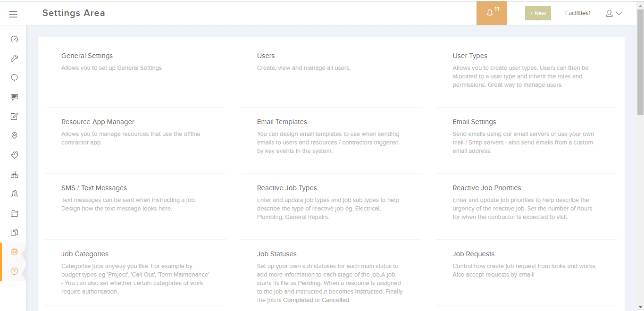644x311 pixels.
Task: Click the documents copy icon in sidebar
Action: pos(14,232)
